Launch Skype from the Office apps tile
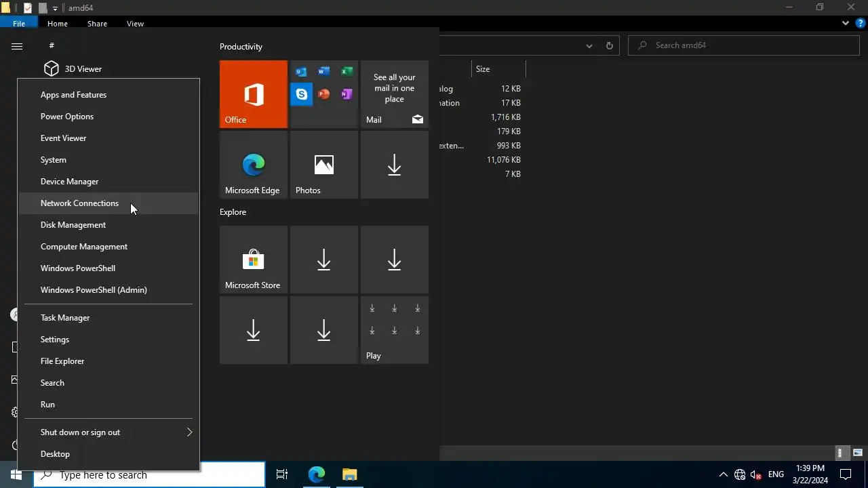 click(301, 94)
